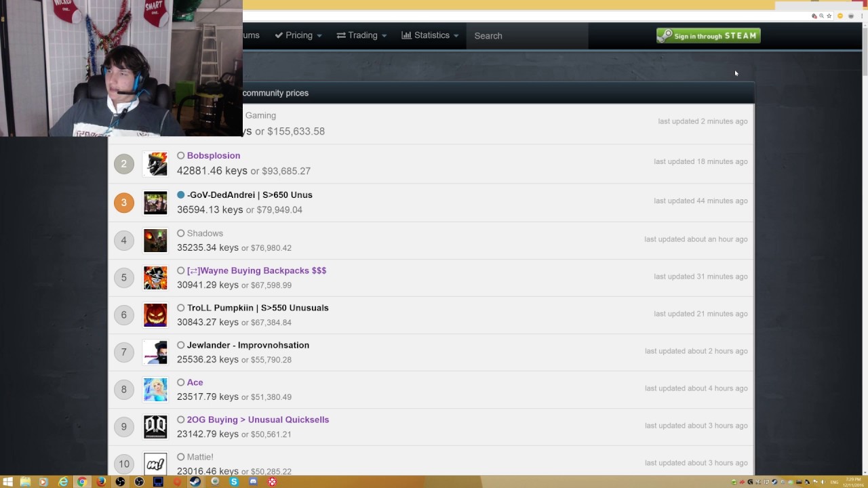Viewport: 868px width, 488px height.
Task: Click the gray extension icon in Chrome toolbar
Action: (851, 16)
